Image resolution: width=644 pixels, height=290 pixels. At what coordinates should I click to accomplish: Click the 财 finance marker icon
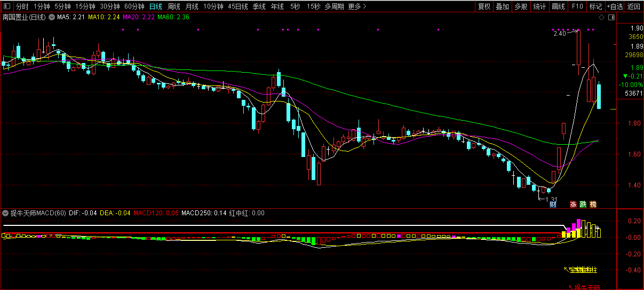[553, 204]
